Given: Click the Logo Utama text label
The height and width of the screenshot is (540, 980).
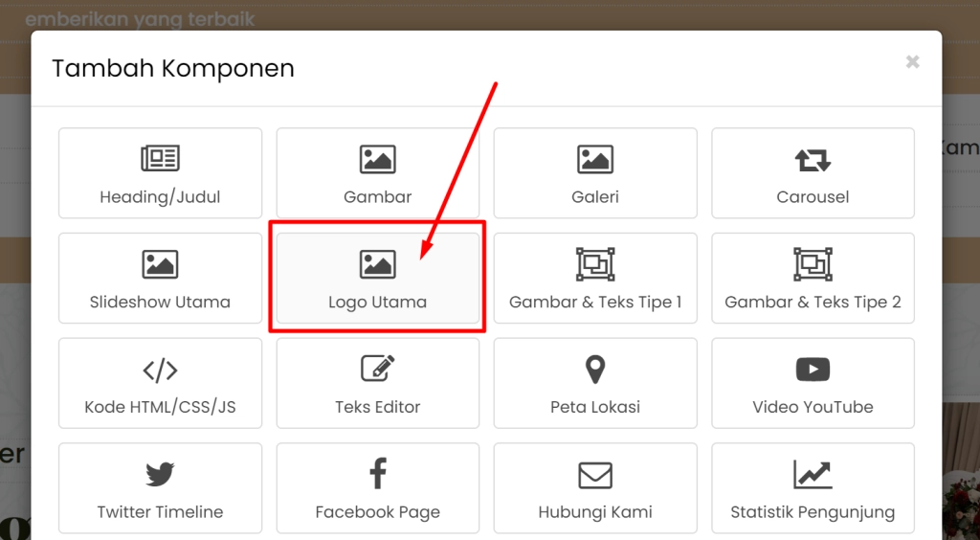Looking at the screenshot, I should click(377, 302).
